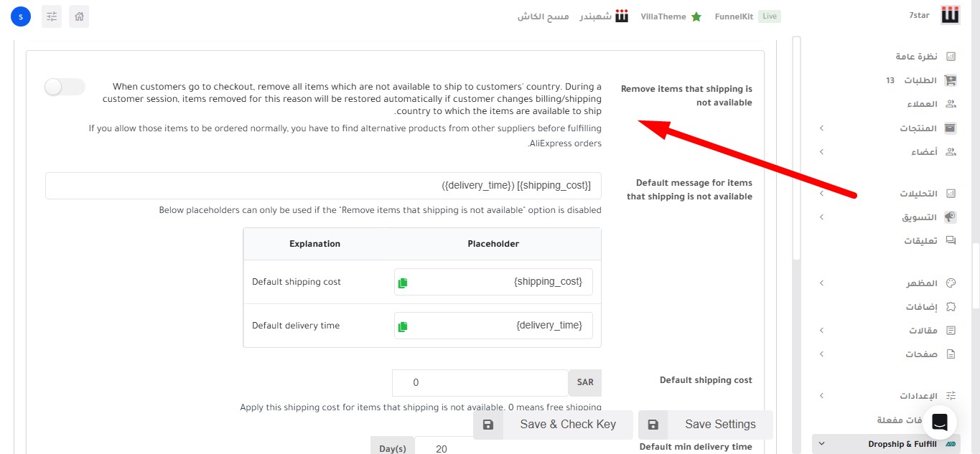
Task: Enable 'Remove items that shipping is not available' toggle
Action: (65, 88)
